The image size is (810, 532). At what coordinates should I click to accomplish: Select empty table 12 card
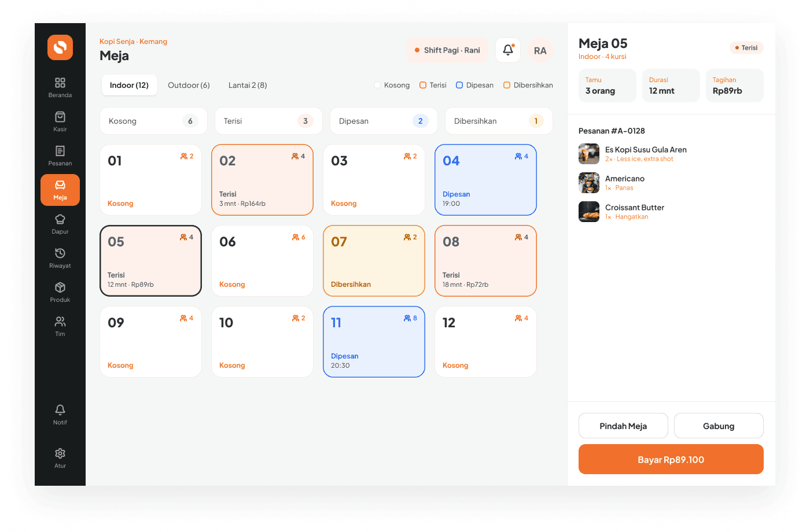coord(486,342)
